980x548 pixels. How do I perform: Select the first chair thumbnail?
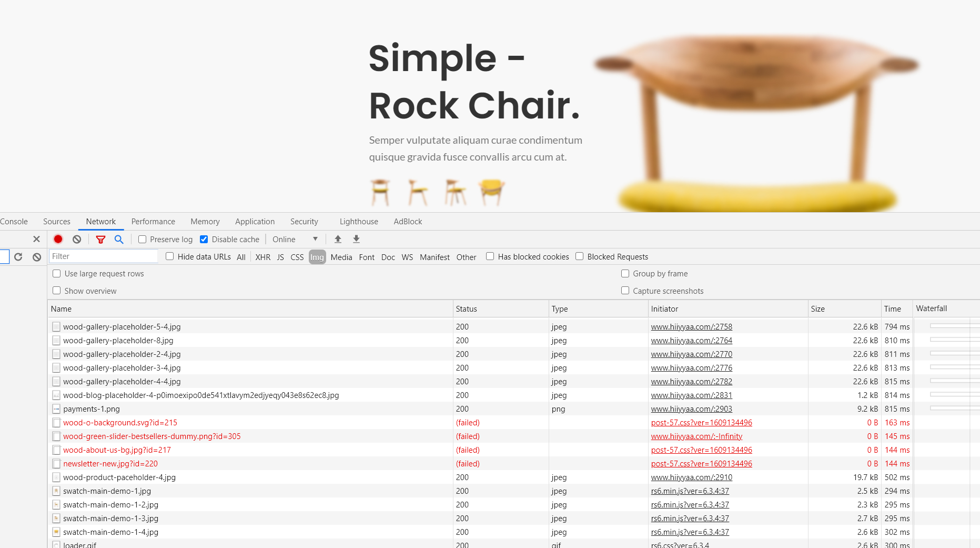(380, 192)
